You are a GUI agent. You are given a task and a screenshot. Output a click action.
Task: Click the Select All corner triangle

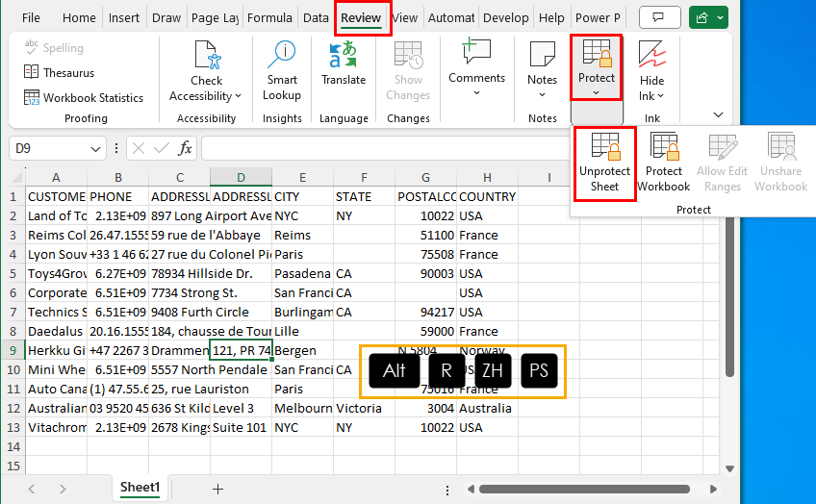(16, 177)
